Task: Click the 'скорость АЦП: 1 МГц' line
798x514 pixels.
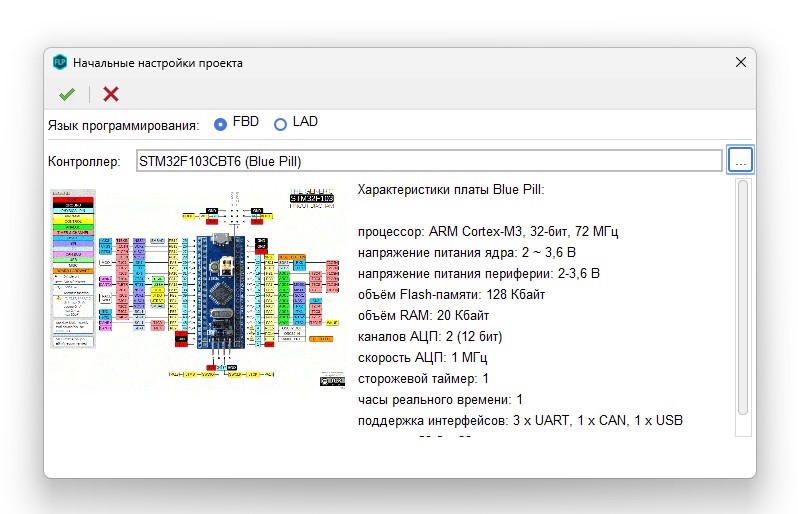Action: 422,358
